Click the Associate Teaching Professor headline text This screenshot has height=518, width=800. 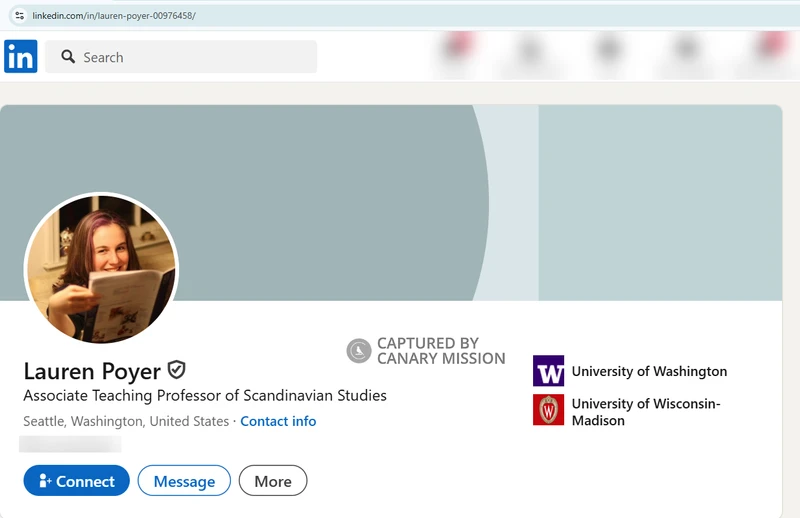tap(205, 395)
